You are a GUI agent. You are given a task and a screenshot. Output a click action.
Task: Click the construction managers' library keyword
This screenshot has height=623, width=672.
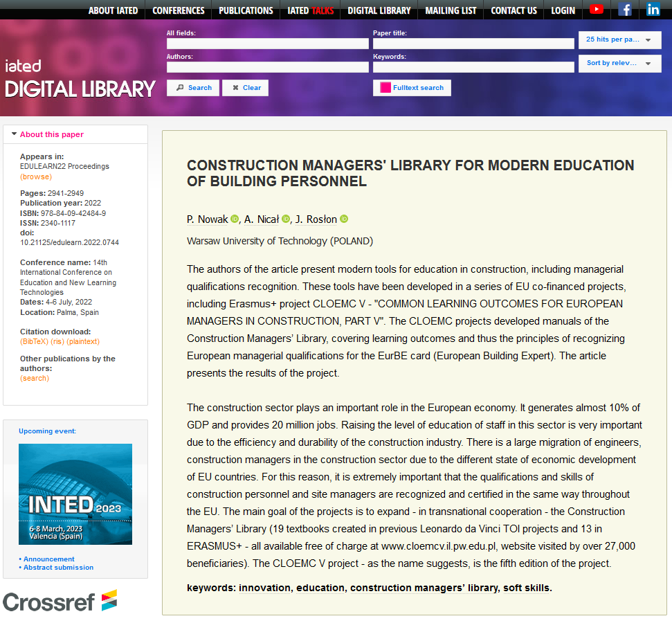pyautogui.click(x=424, y=588)
